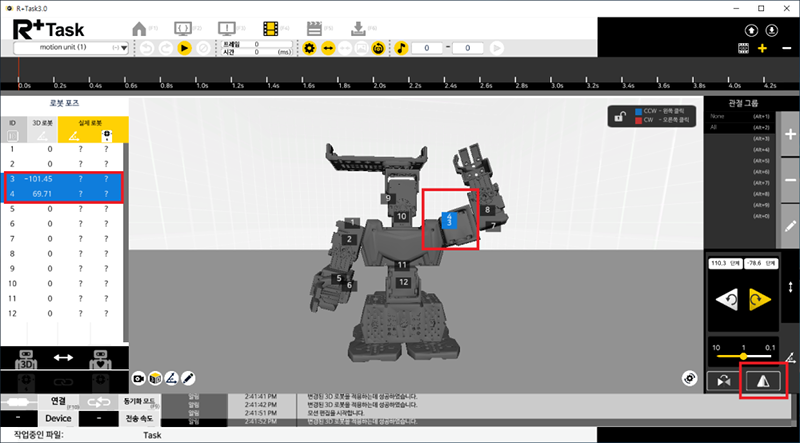Click the yellow gear settings icon
The height and width of the screenshot is (443, 800).
[x=310, y=48]
